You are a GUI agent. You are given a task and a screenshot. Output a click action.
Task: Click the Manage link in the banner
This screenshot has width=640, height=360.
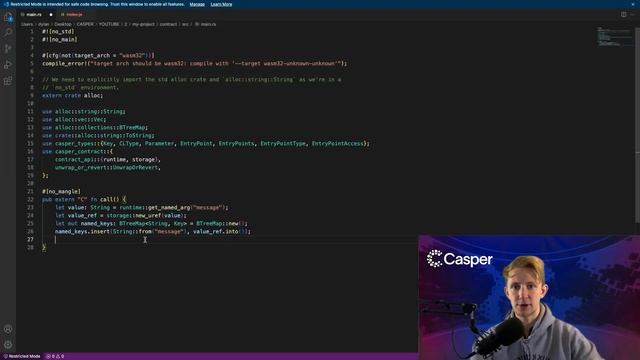(x=197, y=4)
